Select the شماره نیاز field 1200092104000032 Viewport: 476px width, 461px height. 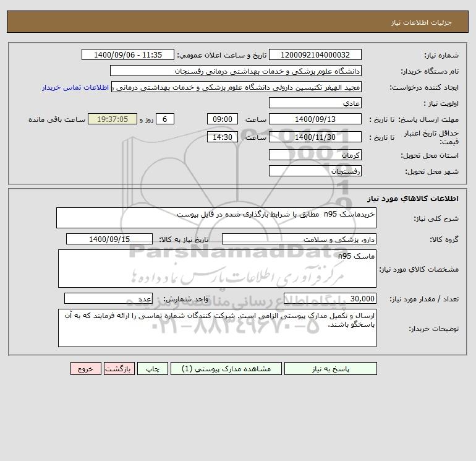(x=315, y=54)
